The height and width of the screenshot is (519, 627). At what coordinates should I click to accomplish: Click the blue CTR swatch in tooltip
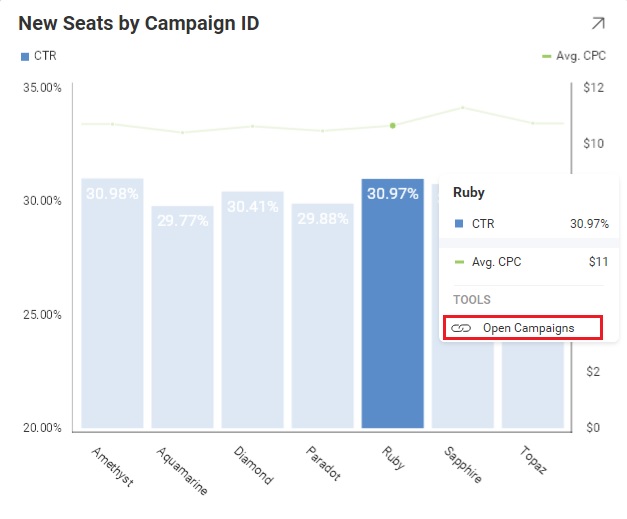tap(459, 224)
